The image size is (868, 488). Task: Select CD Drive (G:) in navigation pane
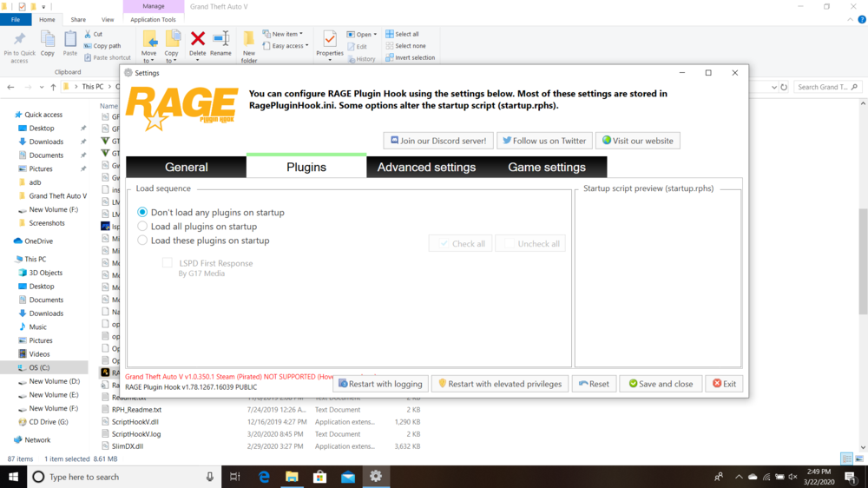tap(49, 421)
